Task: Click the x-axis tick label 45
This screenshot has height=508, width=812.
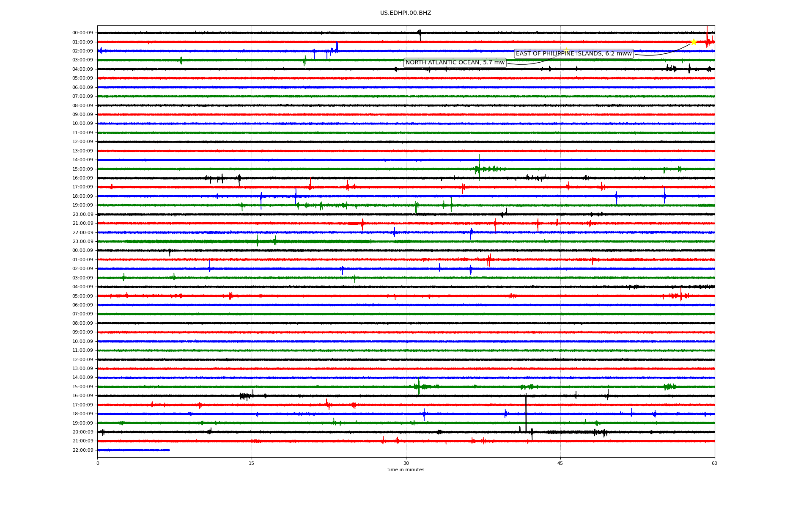Action: (x=560, y=463)
